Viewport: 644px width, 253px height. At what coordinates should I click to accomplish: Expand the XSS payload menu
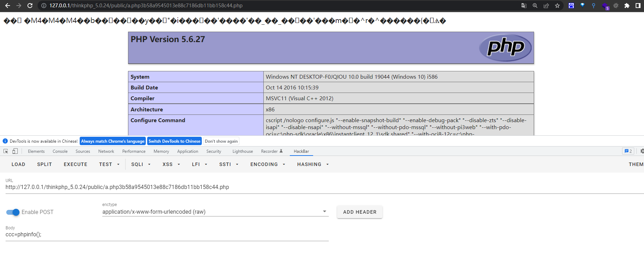tap(171, 164)
